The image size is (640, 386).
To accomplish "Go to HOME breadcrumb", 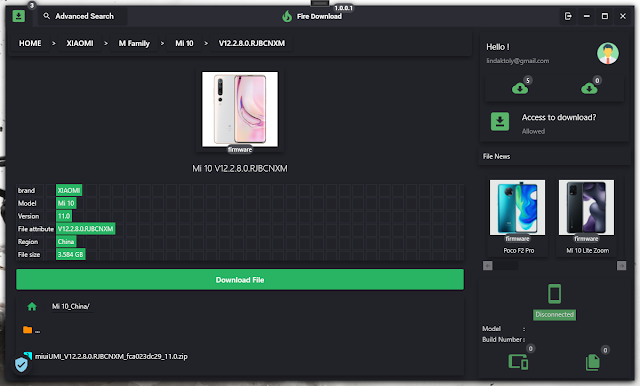I will point(30,43).
